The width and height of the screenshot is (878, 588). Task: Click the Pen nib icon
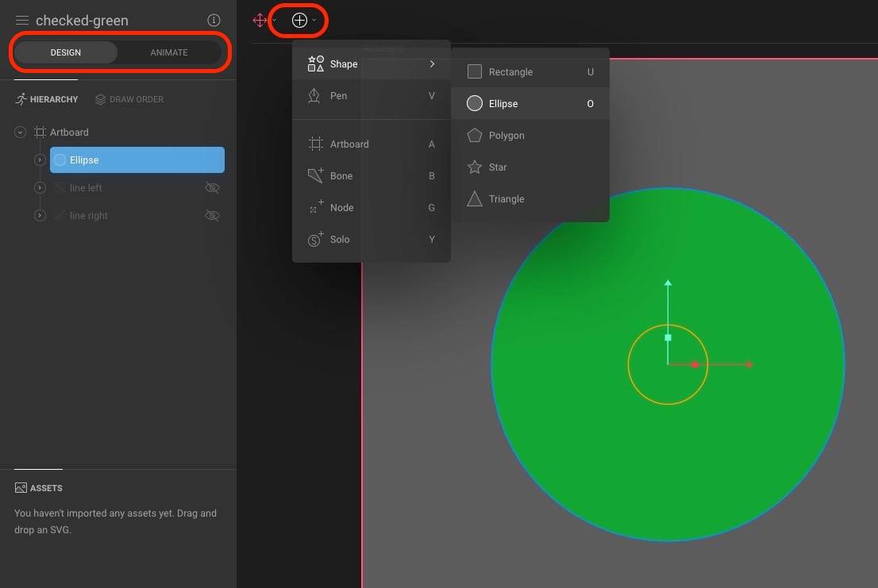point(314,96)
